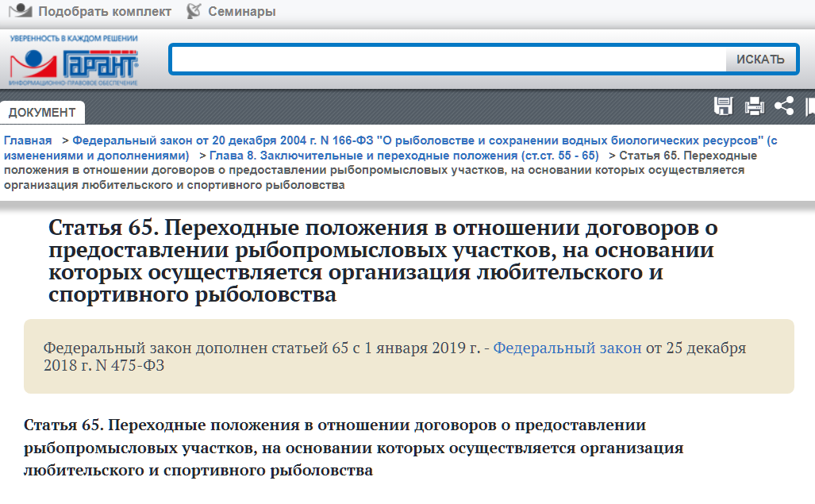815x504 pixels.
Task: Click the 'ИСКАТЬ' search button
Action: (x=760, y=60)
